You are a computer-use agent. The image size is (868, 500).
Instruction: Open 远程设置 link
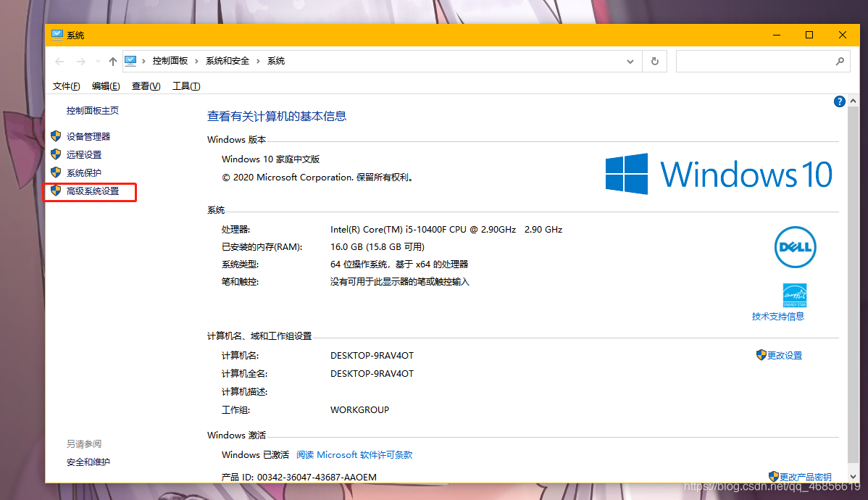84,154
